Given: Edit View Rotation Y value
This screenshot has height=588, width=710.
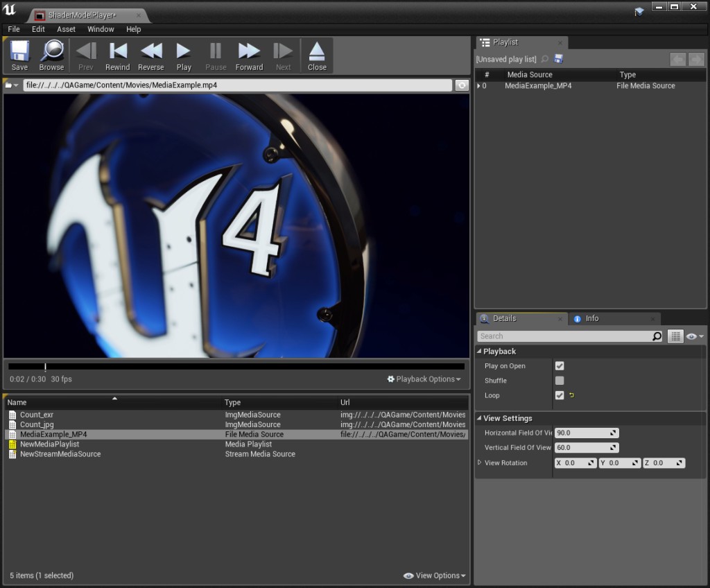Looking at the screenshot, I should [x=619, y=463].
